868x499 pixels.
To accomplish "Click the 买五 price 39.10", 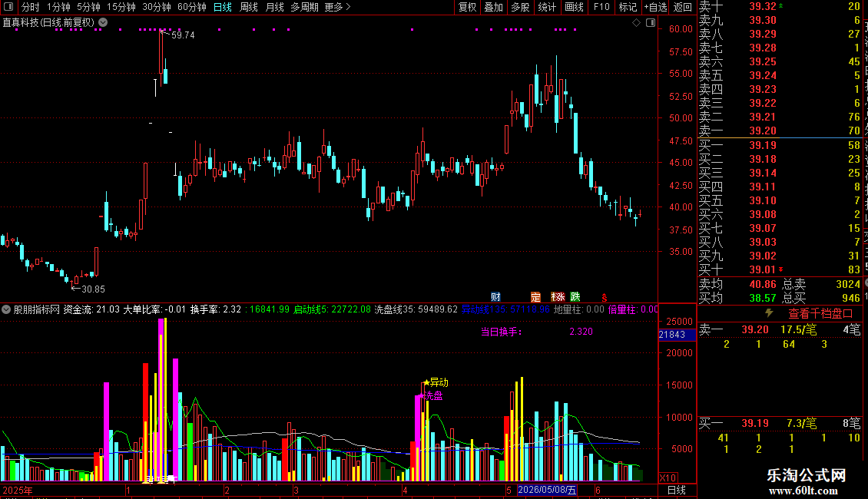I will tap(763, 200).
